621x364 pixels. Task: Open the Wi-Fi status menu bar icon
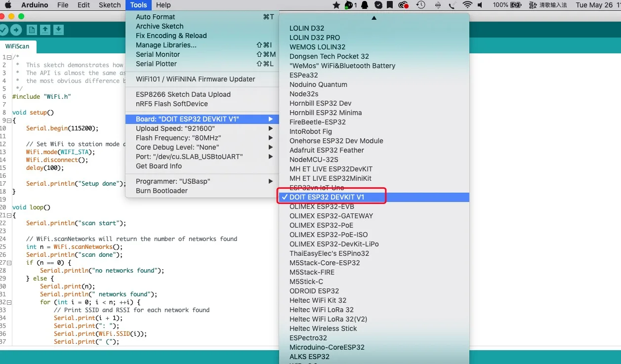467,5
